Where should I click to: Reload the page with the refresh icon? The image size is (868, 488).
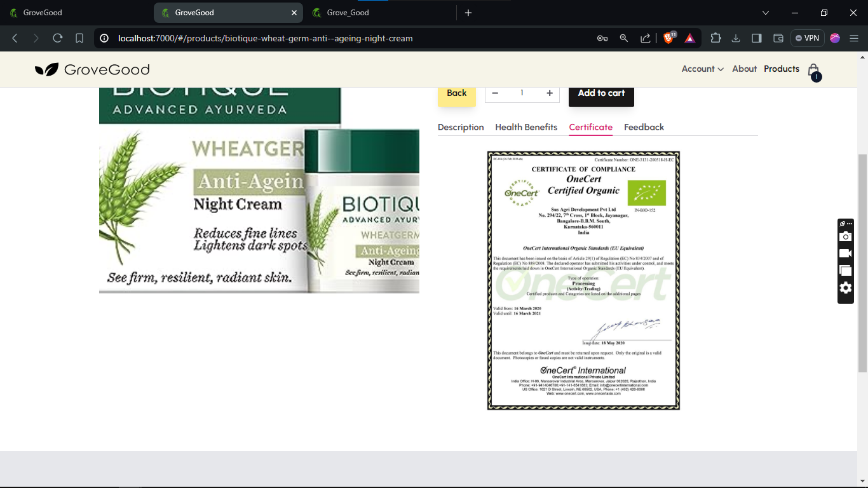coord(58,38)
